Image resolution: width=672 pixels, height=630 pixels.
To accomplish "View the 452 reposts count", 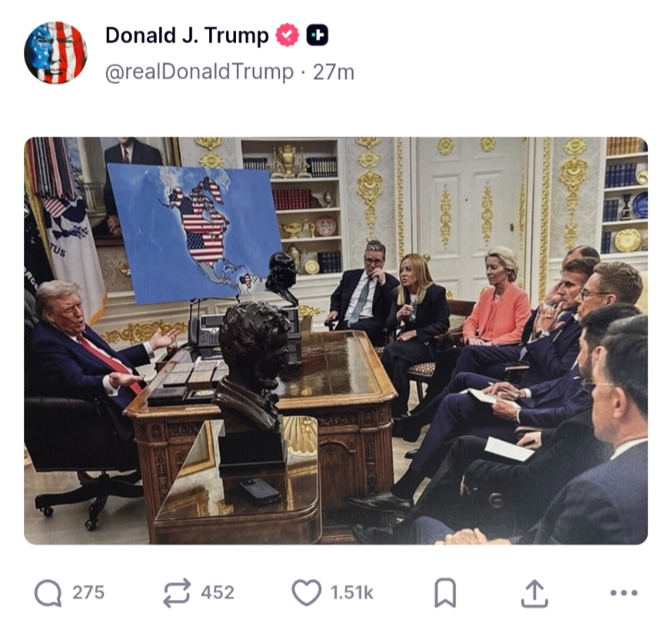I will point(218,592).
